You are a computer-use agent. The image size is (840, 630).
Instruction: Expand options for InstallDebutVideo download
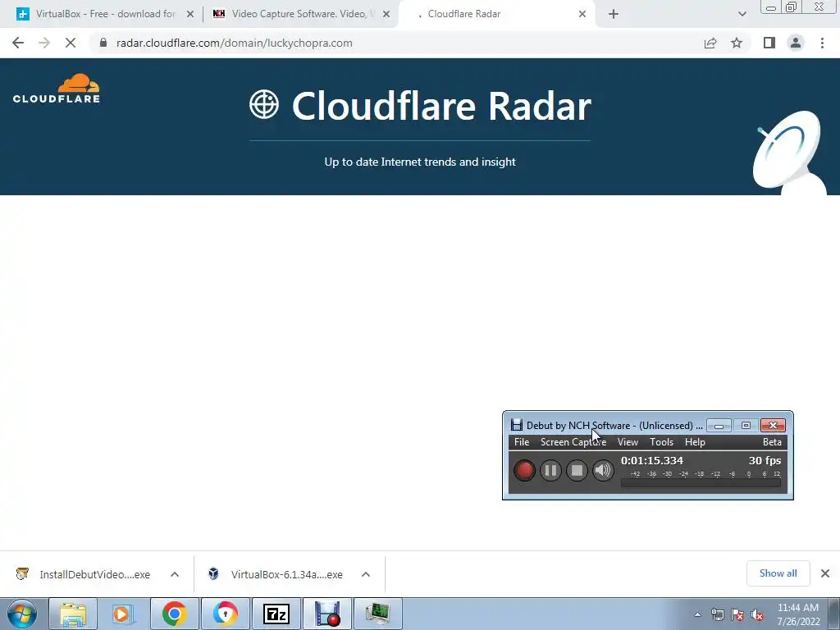coord(175,574)
